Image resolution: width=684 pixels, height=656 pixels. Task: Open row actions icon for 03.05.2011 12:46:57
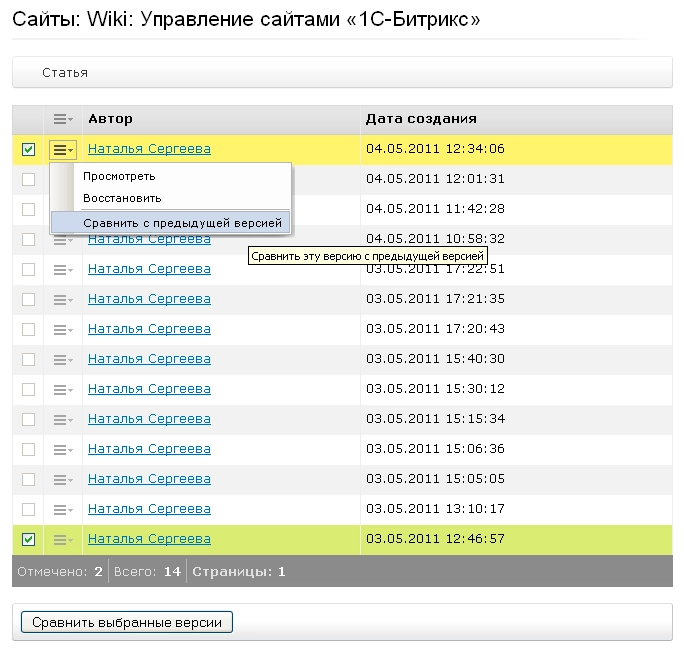(63, 539)
